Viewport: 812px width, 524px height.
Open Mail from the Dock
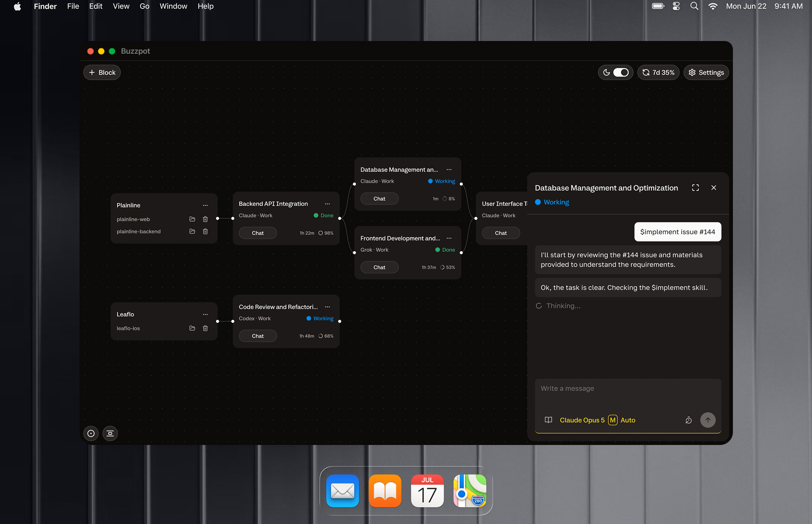click(x=343, y=491)
